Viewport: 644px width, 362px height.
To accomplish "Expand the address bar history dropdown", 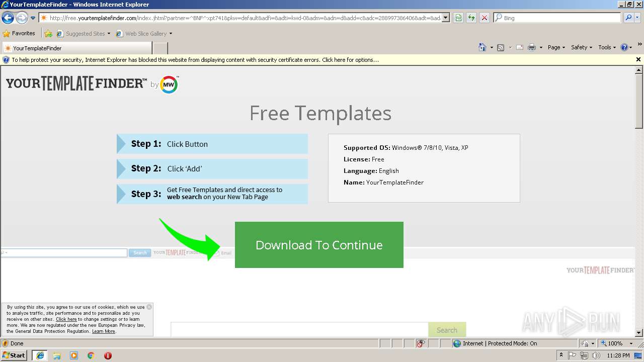I will pyautogui.click(x=446, y=18).
